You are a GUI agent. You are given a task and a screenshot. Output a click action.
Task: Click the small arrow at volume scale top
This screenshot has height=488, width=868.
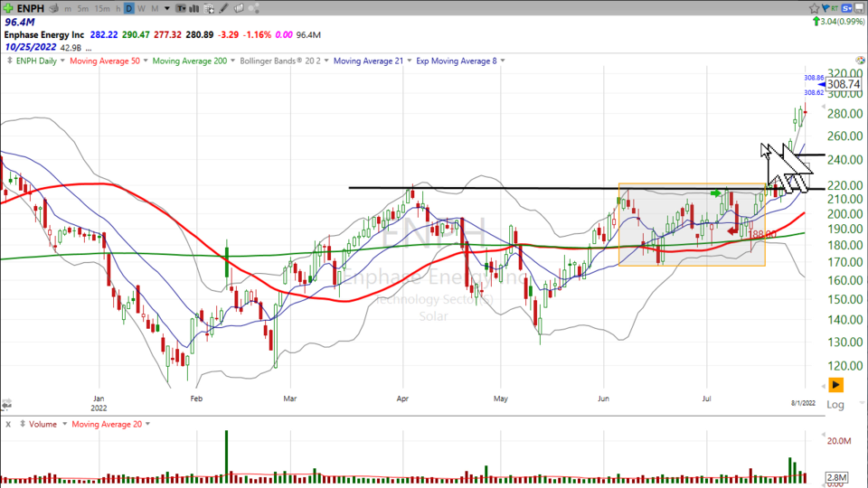click(x=823, y=435)
